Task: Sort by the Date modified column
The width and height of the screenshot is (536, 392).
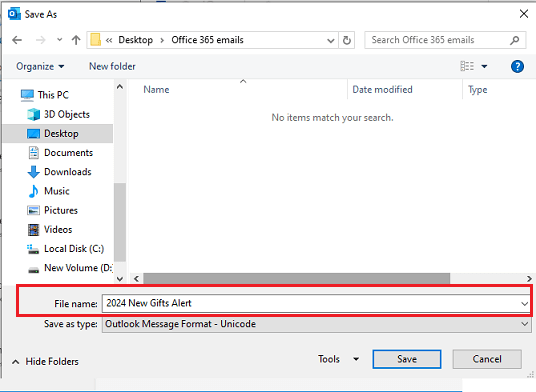Action: (x=382, y=90)
